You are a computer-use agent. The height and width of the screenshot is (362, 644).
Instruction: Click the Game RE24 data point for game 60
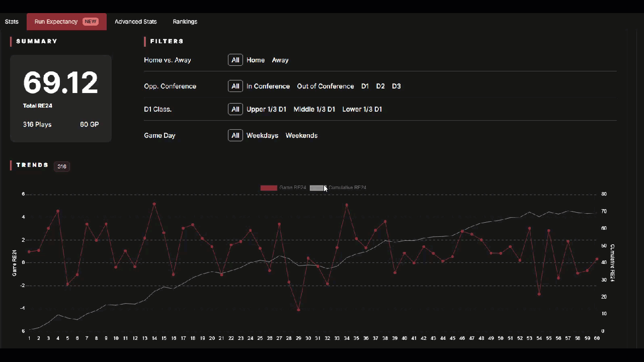(597, 259)
